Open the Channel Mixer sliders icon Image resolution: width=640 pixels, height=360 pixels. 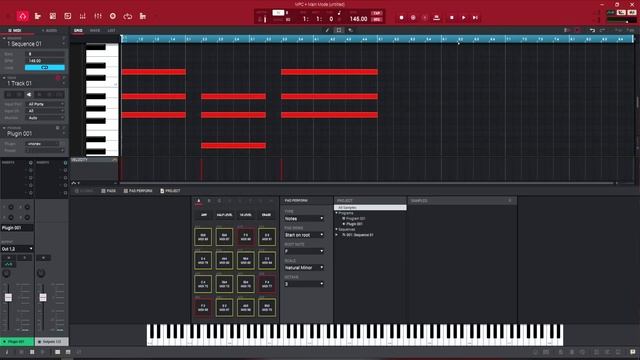[x=98, y=16]
